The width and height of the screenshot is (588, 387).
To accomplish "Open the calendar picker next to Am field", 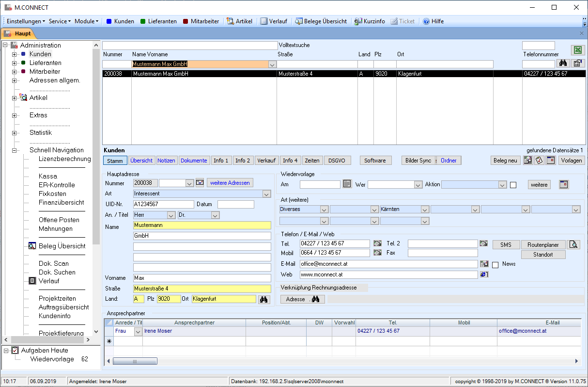I will click(347, 184).
